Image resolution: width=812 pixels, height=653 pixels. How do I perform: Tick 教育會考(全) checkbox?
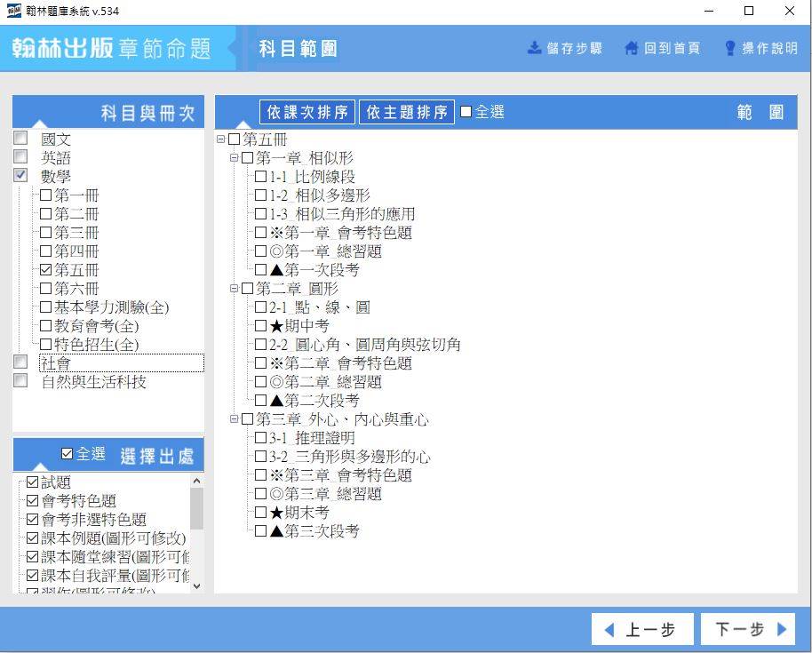tap(45, 326)
